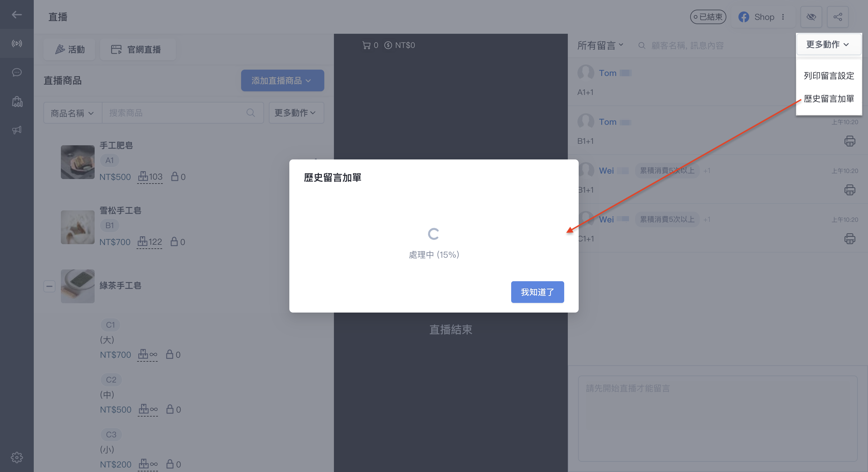Click the B1 keyword tag
Screen dimensions: 868x472
tap(109, 225)
